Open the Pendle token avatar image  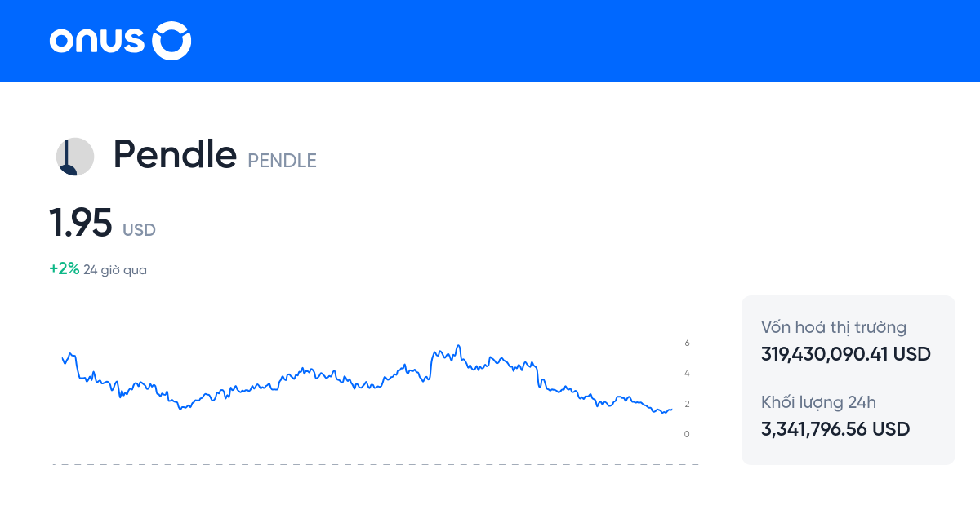click(x=74, y=155)
